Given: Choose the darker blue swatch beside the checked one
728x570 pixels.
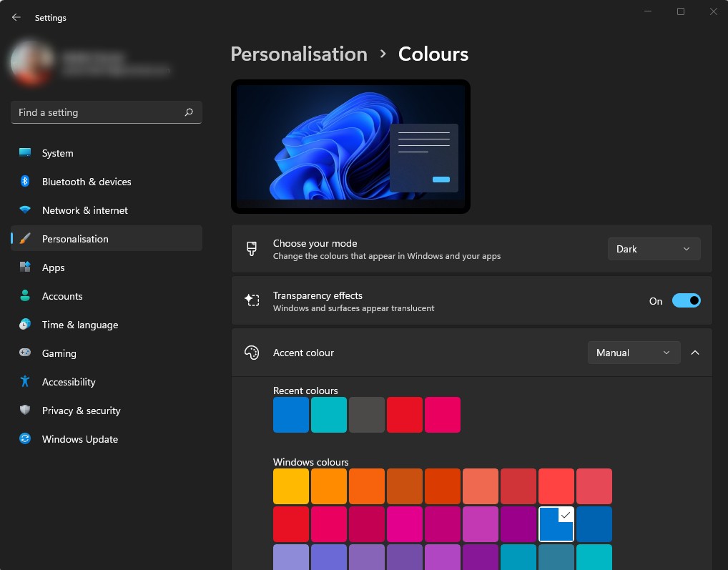Looking at the screenshot, I should [594, 524].
